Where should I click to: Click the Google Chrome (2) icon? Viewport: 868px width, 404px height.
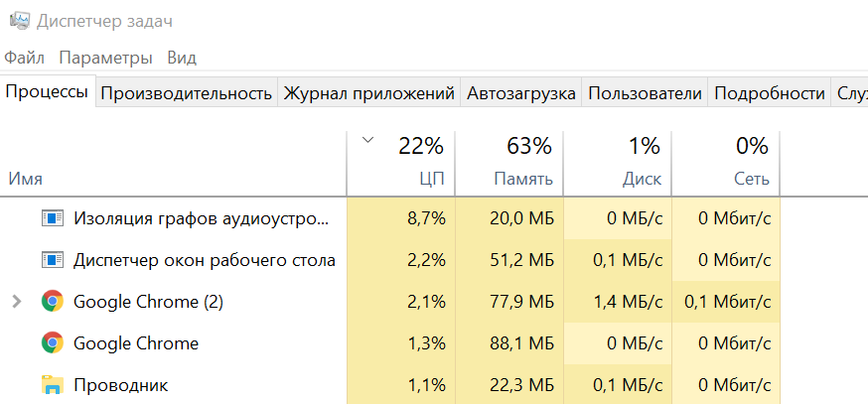(52, 302)
